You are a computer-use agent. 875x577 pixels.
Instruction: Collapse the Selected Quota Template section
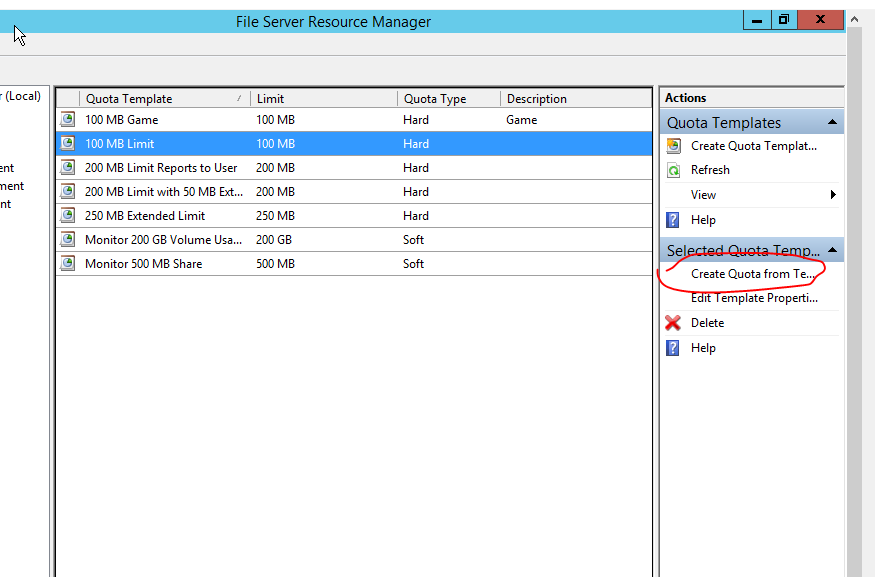(834, 248)
